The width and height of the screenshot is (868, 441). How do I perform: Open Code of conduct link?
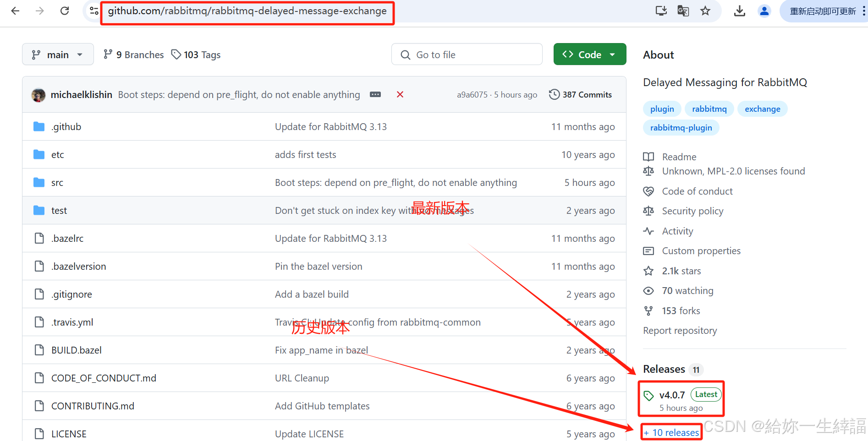[x=688, y=191]
